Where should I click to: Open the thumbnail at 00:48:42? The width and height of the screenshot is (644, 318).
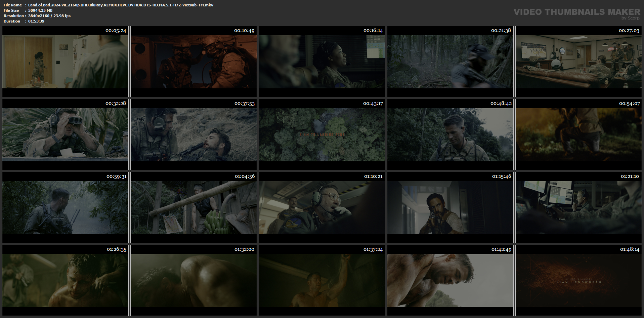tap(450, 134)
